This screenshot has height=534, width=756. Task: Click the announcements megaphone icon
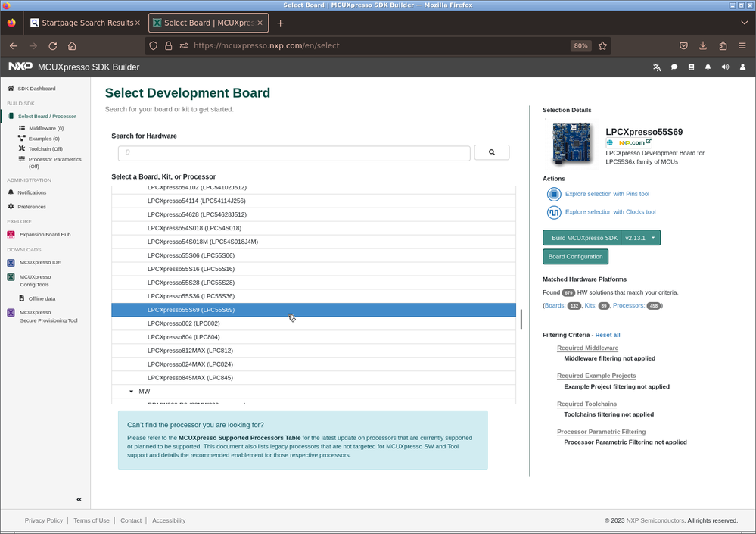725,67
